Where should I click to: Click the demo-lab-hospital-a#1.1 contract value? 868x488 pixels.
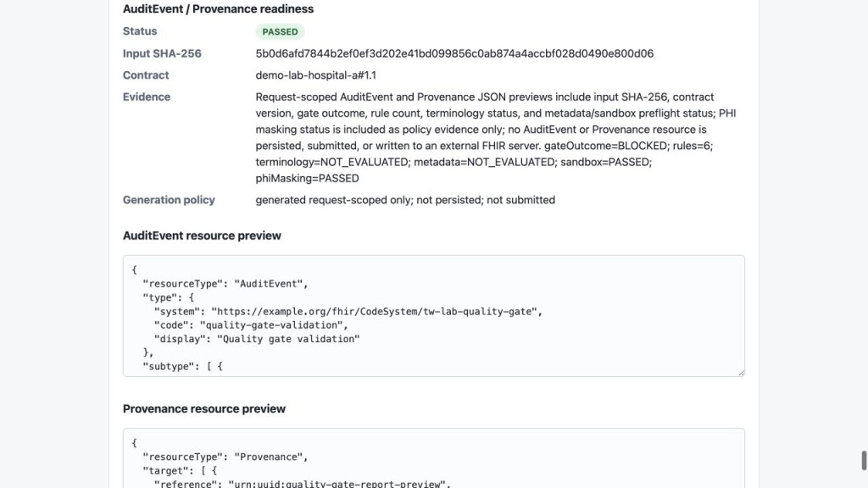point(315,75)
